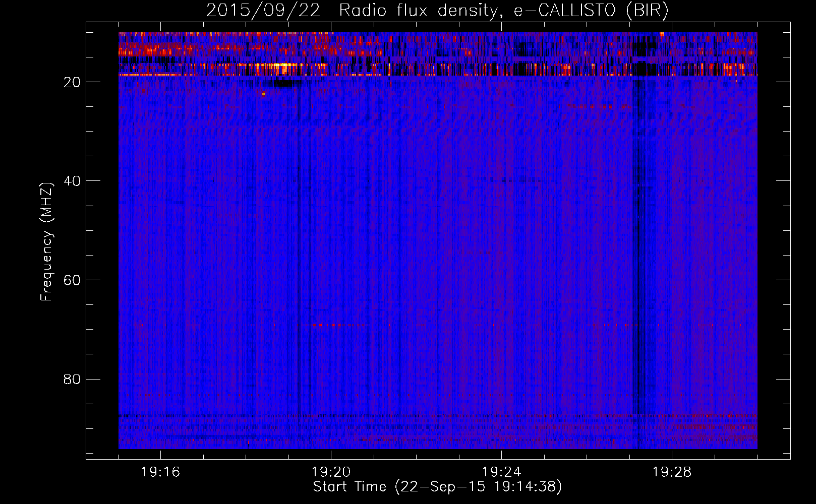Click the red dashed line near 70 MHz
The width and height of the screenshot is (816, 504).
[333, 326]
